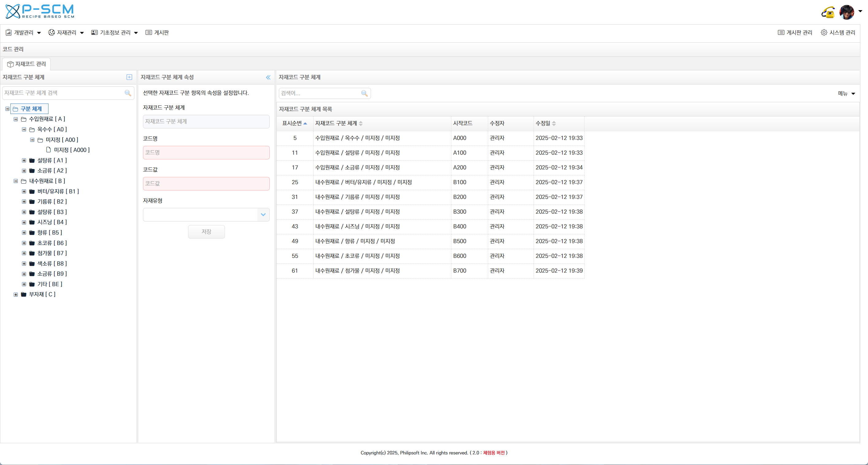Click the 저장 button
Image resolution: width=868 pixels, height=465 pixels.
click(206, 232)
